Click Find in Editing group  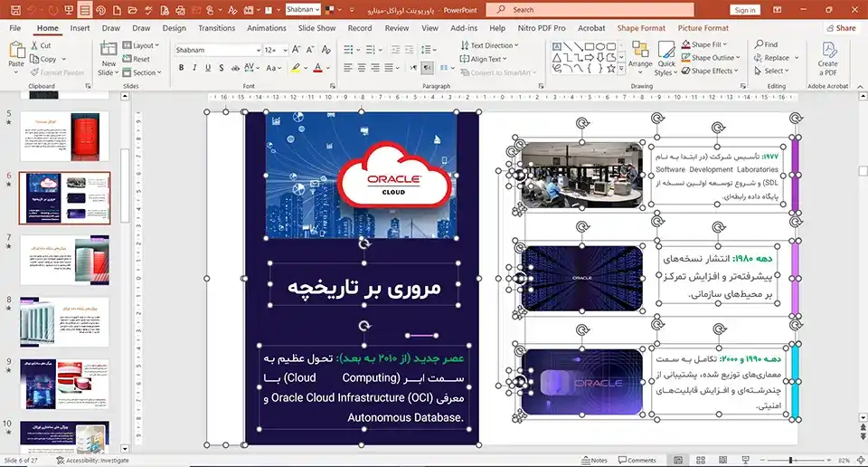[x=766, y=44]
